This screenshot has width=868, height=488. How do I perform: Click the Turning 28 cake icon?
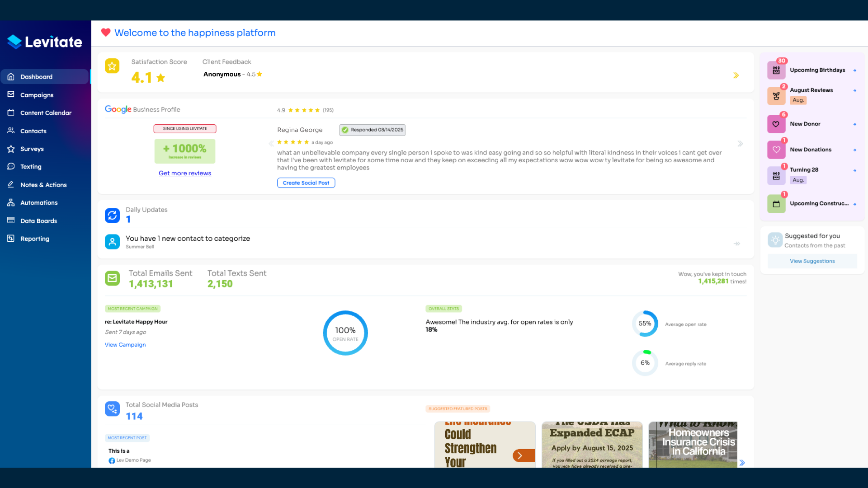776,176
